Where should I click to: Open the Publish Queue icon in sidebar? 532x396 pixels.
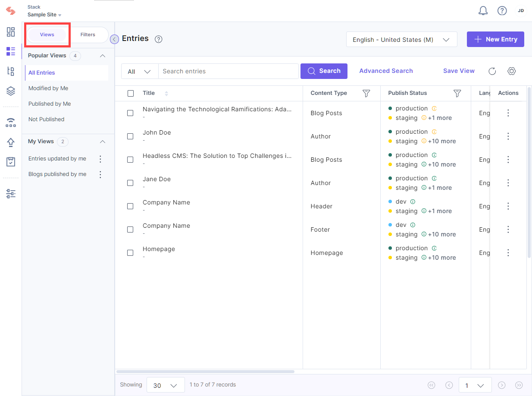point(11,123)
